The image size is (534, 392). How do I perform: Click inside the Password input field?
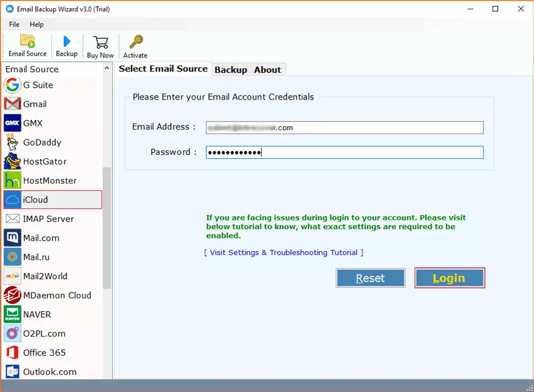pyautogui.click(x=344, y=152)
